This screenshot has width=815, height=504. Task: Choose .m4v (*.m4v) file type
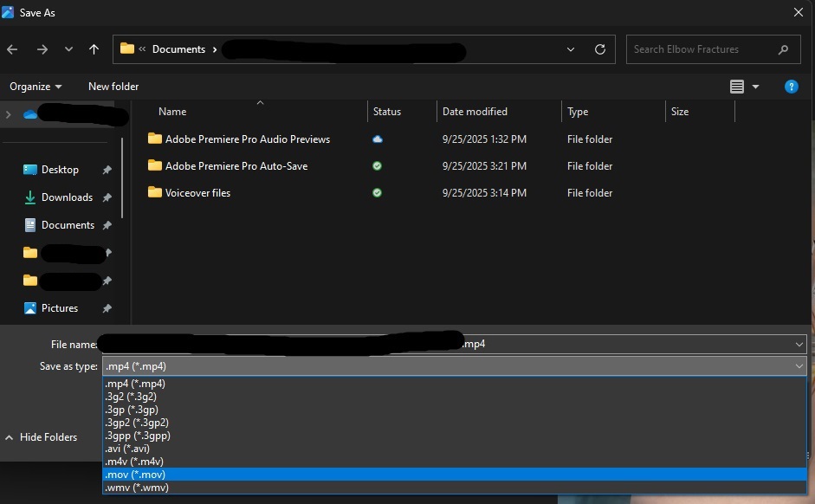pyautogui.click(x=455, y=462)
